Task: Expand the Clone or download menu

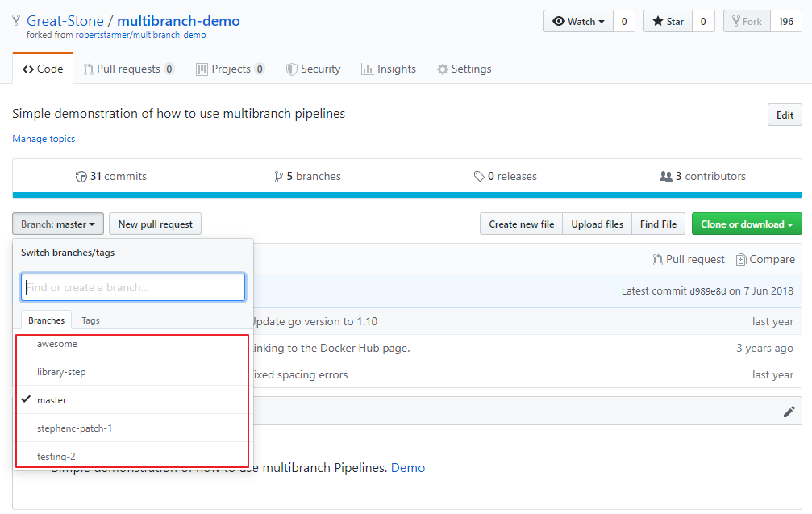Action: point(746,224)
